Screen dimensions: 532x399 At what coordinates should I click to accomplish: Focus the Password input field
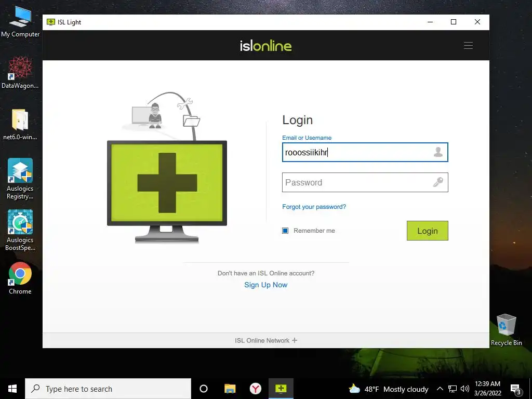[365, 182]
